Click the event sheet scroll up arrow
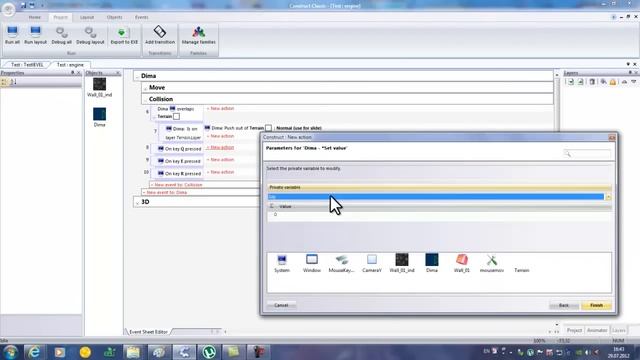Image resolution: width=640 pixels, height=360 pixels. pyautogui.click(x=557, y=75)
